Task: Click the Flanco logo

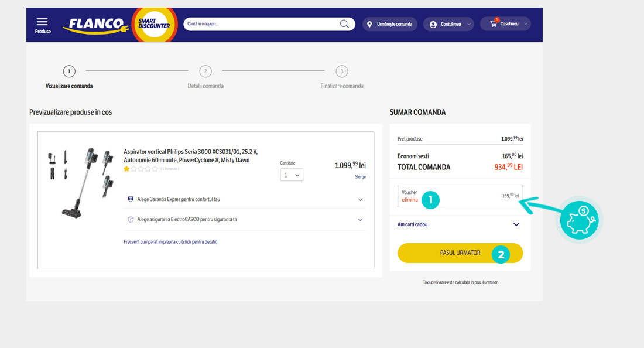Action: (95, 25)
